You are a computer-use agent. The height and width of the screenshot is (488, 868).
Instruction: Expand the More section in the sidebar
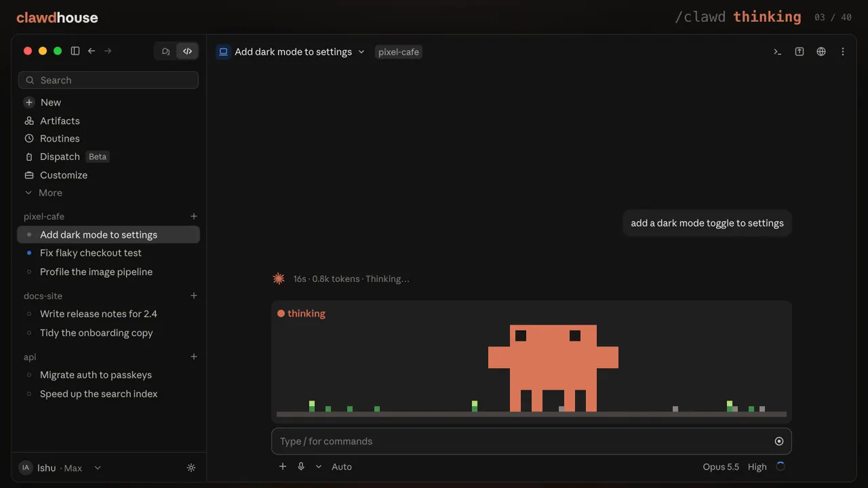click(43, 192)
